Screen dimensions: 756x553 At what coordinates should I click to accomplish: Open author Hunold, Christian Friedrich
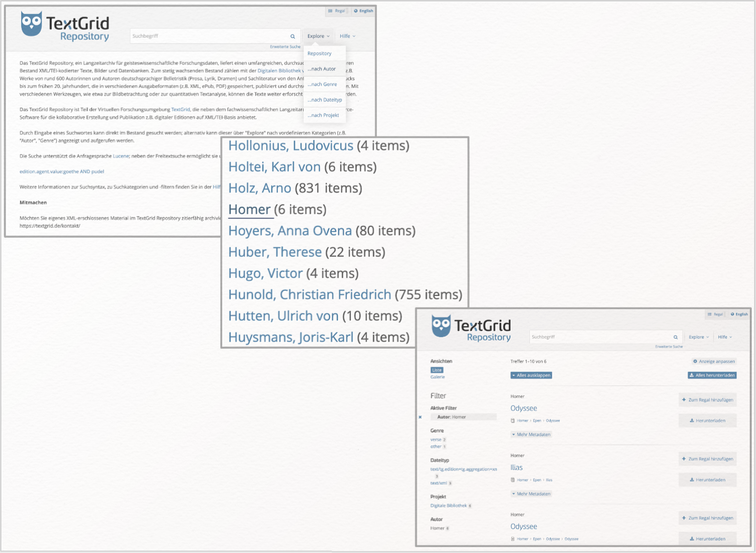310,295
